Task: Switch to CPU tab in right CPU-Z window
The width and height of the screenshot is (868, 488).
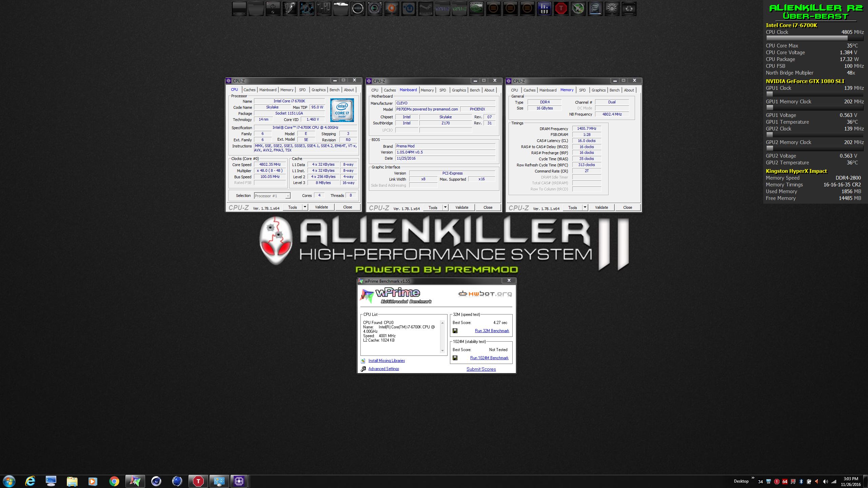Action: [514, 90]
